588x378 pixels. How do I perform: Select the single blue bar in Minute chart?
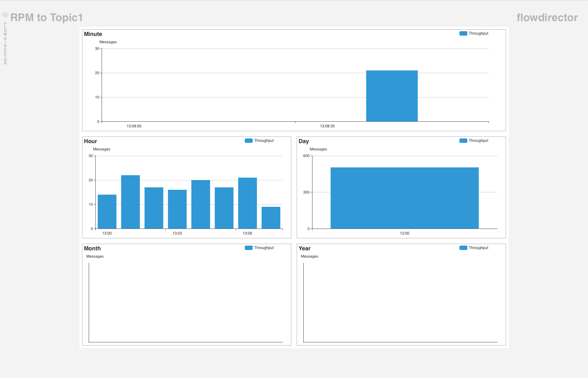(x=392, y=96)
